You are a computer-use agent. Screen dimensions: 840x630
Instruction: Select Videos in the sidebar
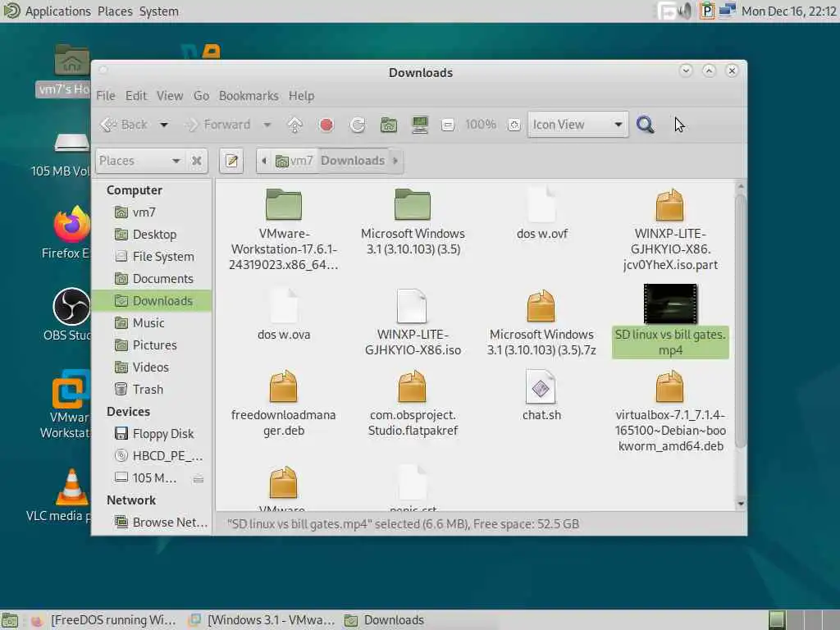152,367
